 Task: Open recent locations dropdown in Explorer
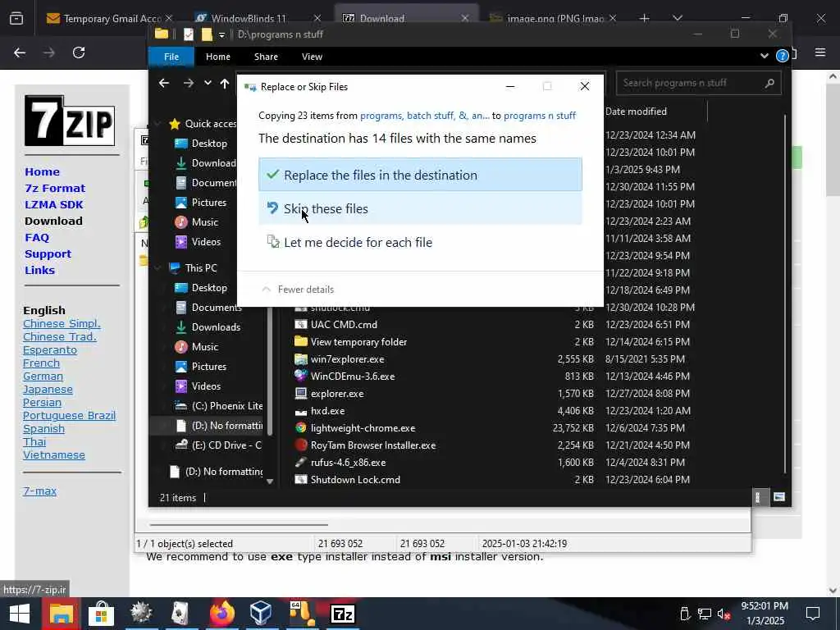click(208, 83)
